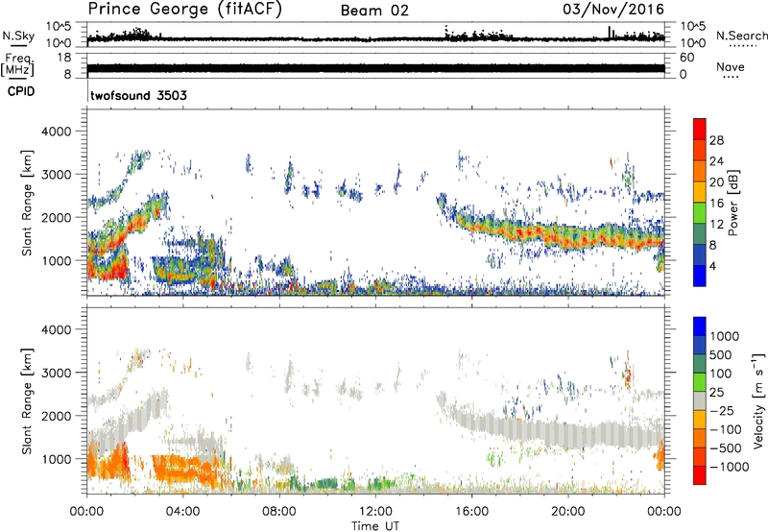Click the plot title 'Prince George (fitACF)'
The width and height of the screenshot is (768, 532).
(x=184, y=10)
